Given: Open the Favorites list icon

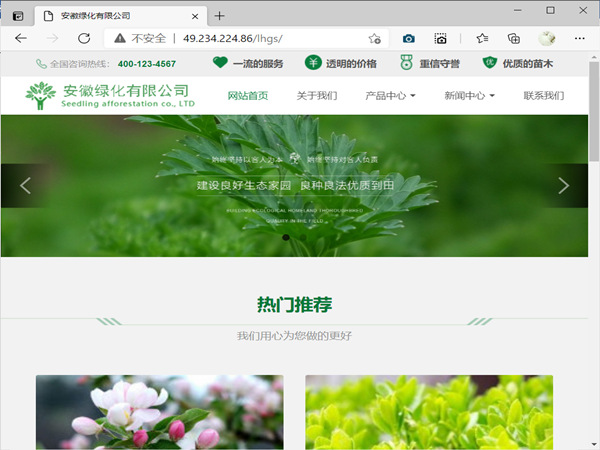Looking at the screenshot, I should [x=482, y=38].
